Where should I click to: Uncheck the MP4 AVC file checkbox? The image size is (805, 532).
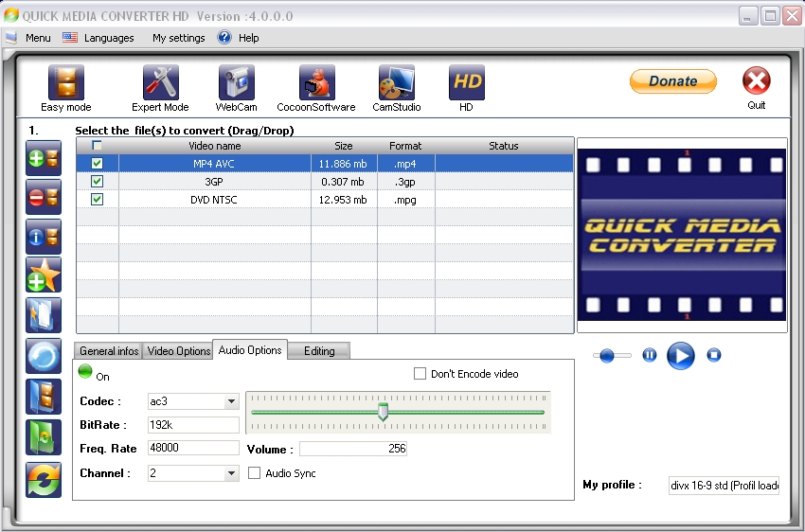pyautogui.click(x=97, y=164)
